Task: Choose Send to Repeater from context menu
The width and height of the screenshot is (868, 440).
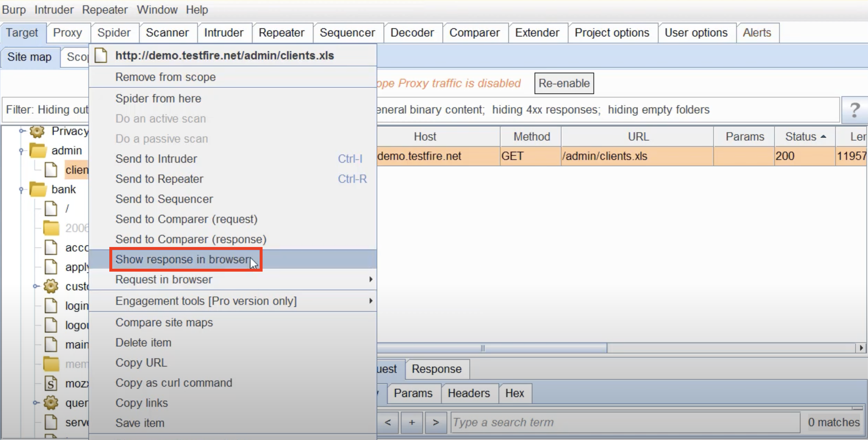Action: 159,179
